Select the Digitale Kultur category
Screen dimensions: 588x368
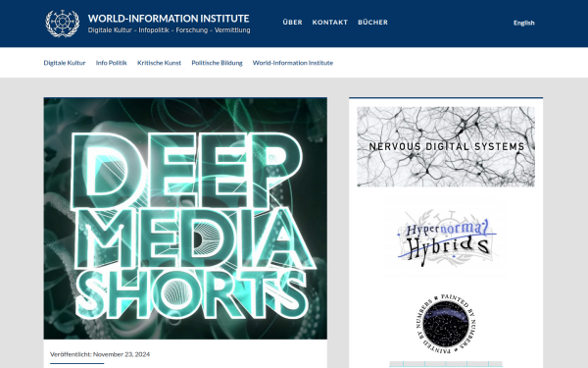(65, 63)
